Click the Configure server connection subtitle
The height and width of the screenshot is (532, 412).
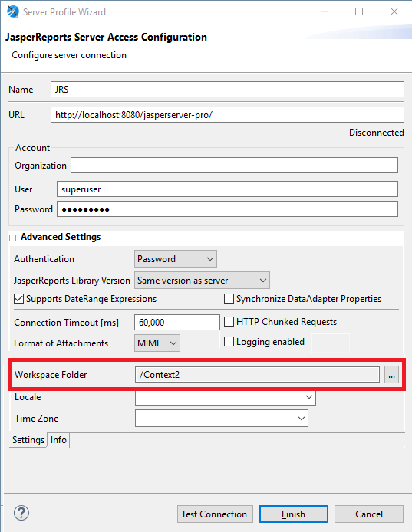[69, 55]
